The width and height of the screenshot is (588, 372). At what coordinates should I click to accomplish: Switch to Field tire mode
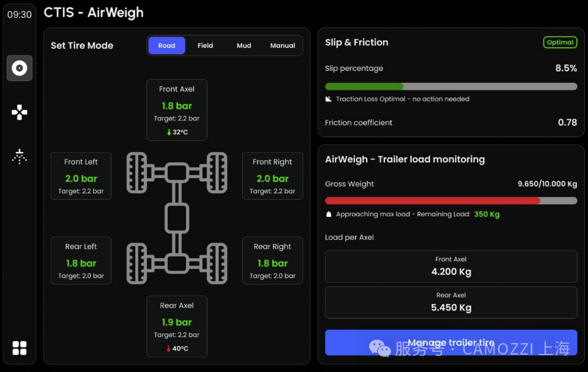pyautogui.click(x=205, y=46)
